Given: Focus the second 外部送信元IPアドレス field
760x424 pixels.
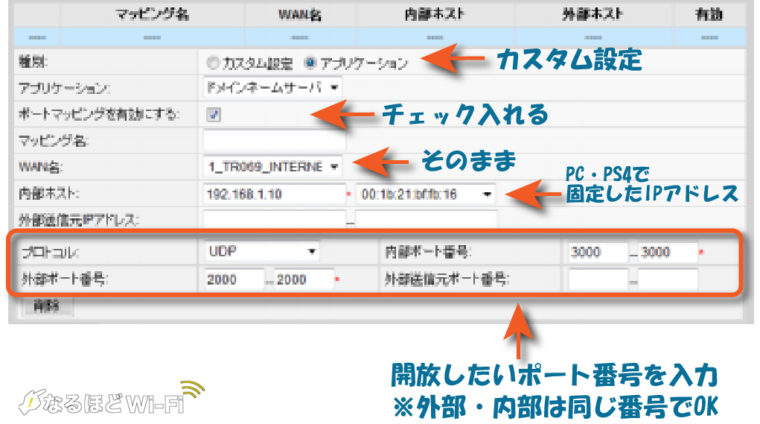Looking at the screenshot, I should coord(427,219).
